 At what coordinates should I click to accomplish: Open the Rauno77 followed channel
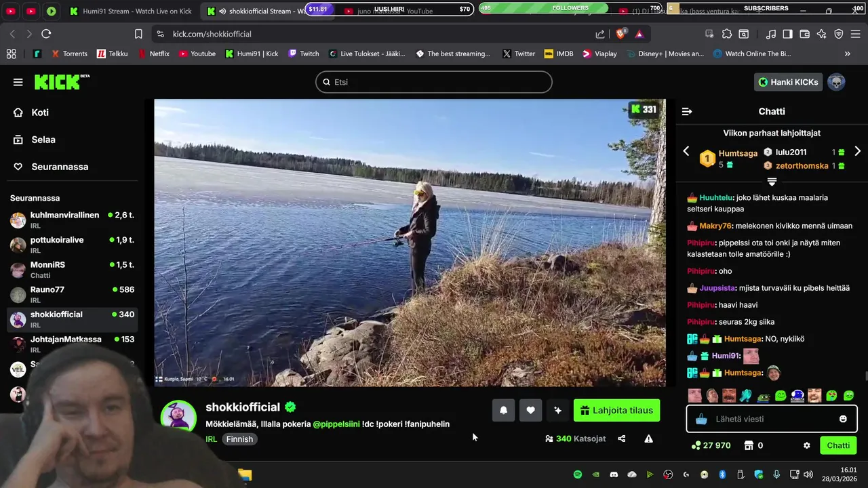[72, 294]
